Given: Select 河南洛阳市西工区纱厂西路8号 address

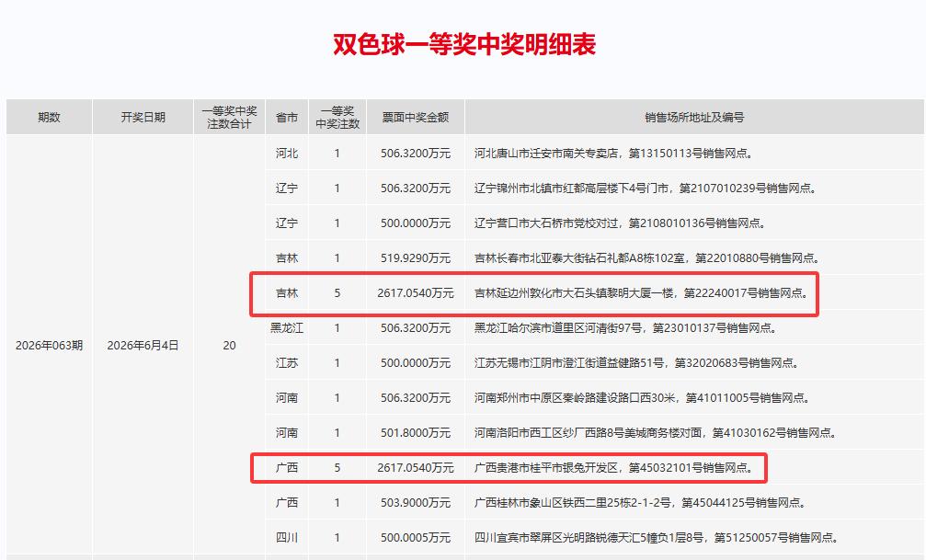Looking at the screenshot, I should point(656,432).
